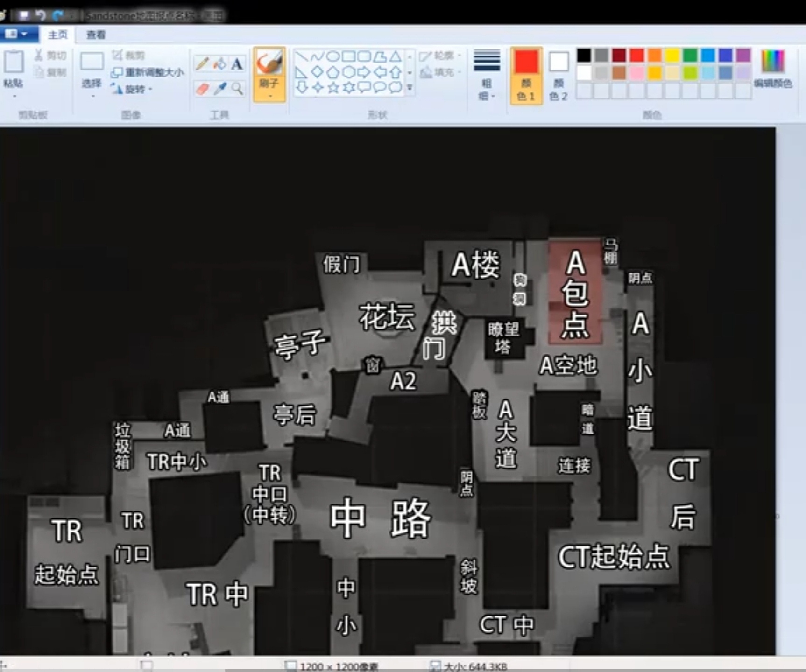Pick the yellow palette swatch
This screenshot has height=672, width=806.
[x=672, y=56]
